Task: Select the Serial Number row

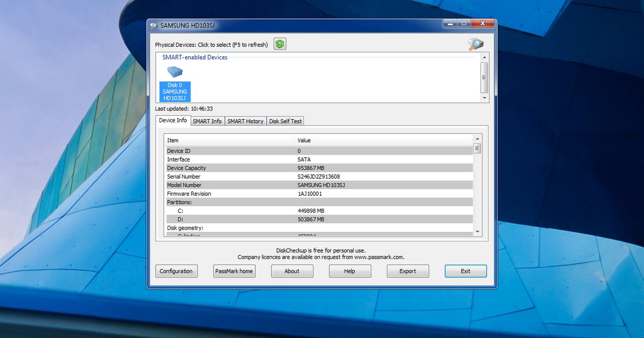Action: (x=268, y=176)
